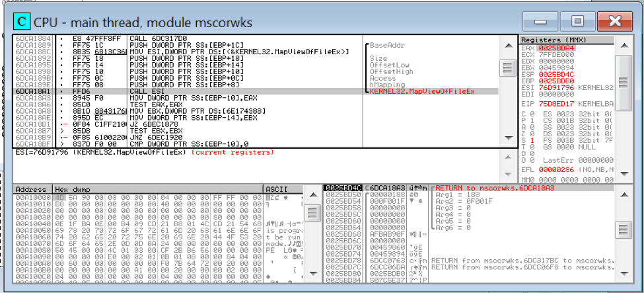The width and height of the screenshot is (644, 293).
Task: Click the disassembly vertical scrollbar thumb
Action: (x=507, y=68)
